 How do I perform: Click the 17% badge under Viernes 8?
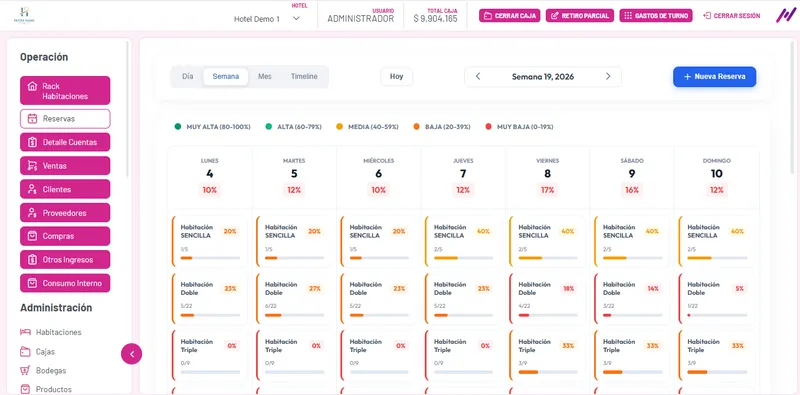click(x=547, y=190)
